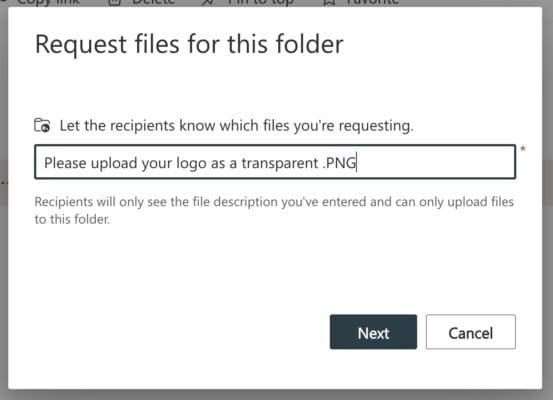The height and width of the screenshot is (400, 553).
Task: Click the "Request files for this folder" heading
Action: [189, 44]
